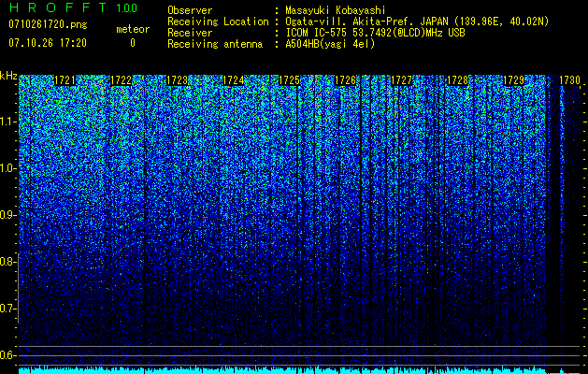Viewport: 588px width, 374px height.
Task: Click the date stamp 07.10.26 17:20
Action: (48, 43)
